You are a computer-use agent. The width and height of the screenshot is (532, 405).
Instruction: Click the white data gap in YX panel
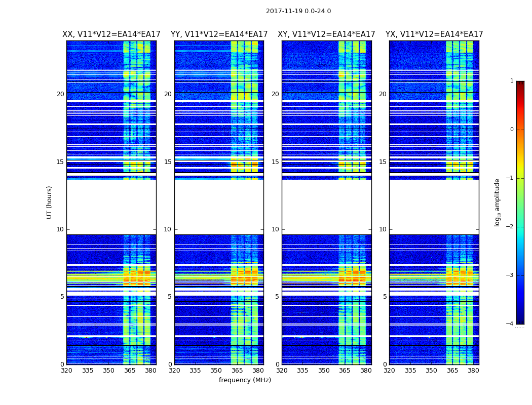tap(434, 207)
